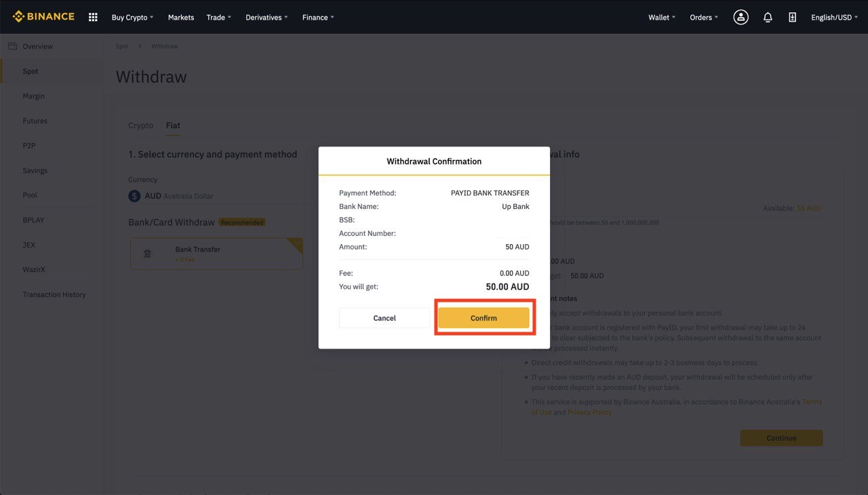Click the PAYID BANK TRANSFER value
The image size is (868, 495).
click(x=490, y=193)
